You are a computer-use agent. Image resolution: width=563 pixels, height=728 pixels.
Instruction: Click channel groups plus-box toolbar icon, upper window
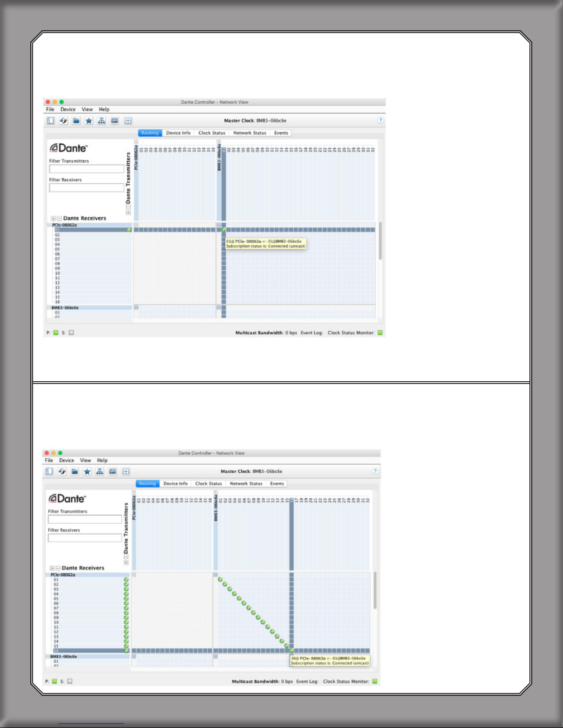(128, 121)
